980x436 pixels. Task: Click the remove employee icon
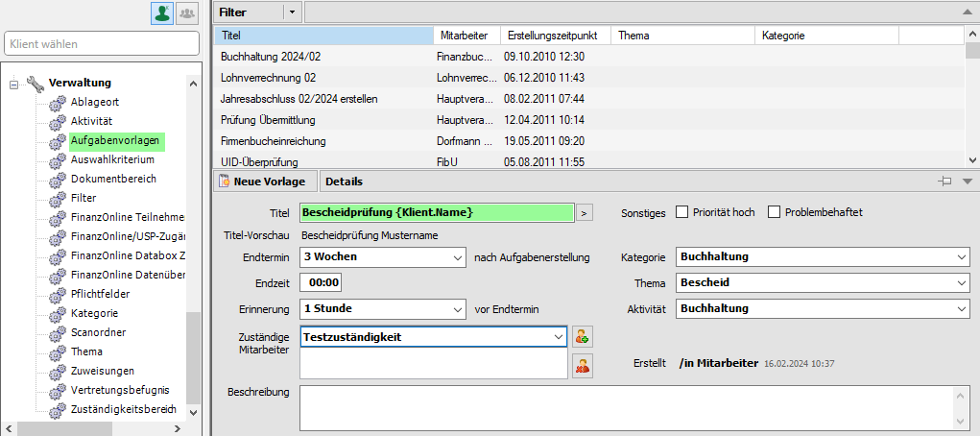click(x=583, y=365)
